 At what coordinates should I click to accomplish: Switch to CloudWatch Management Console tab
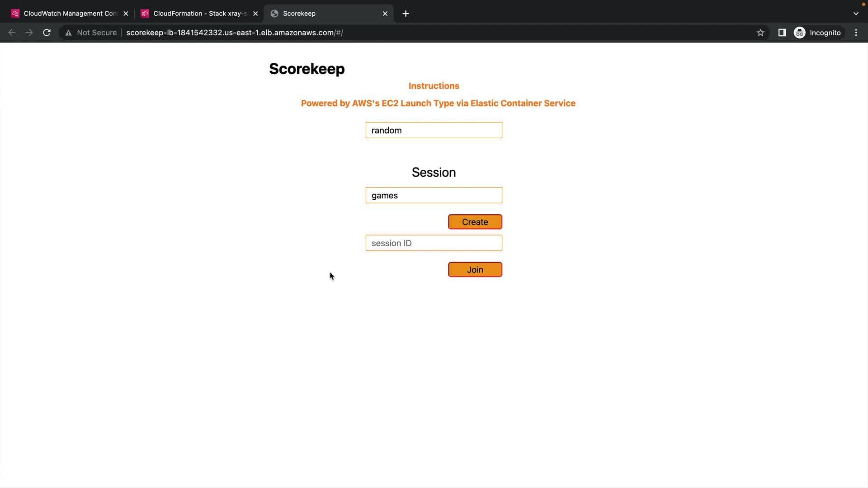click(66, 14)
